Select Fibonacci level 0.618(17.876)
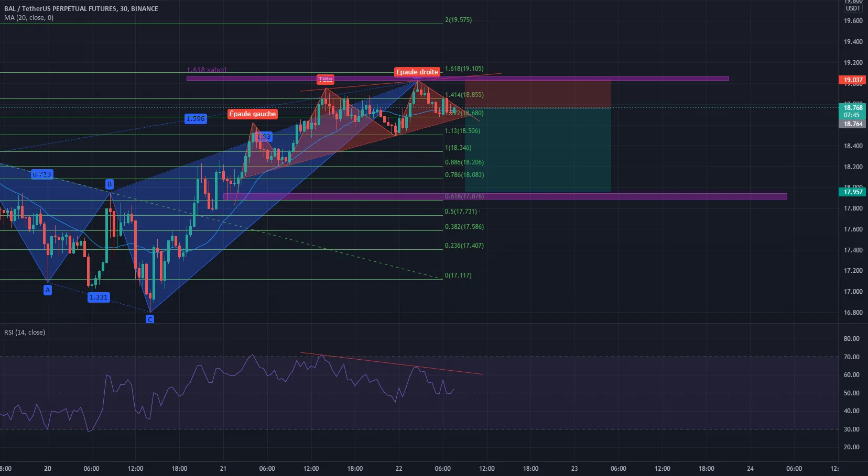868x476 pixels. (464, 196)
